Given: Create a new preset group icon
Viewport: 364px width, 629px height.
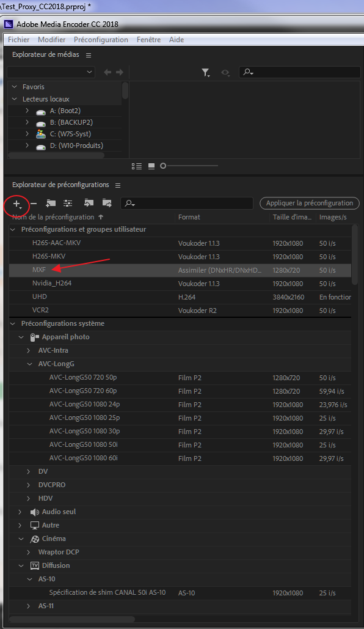Looking at the screenshot, I should click(51, 204).
